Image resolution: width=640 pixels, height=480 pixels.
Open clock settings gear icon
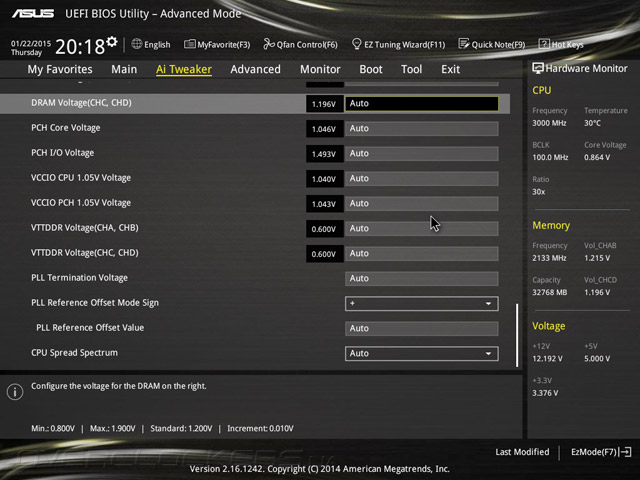(112, 41)
